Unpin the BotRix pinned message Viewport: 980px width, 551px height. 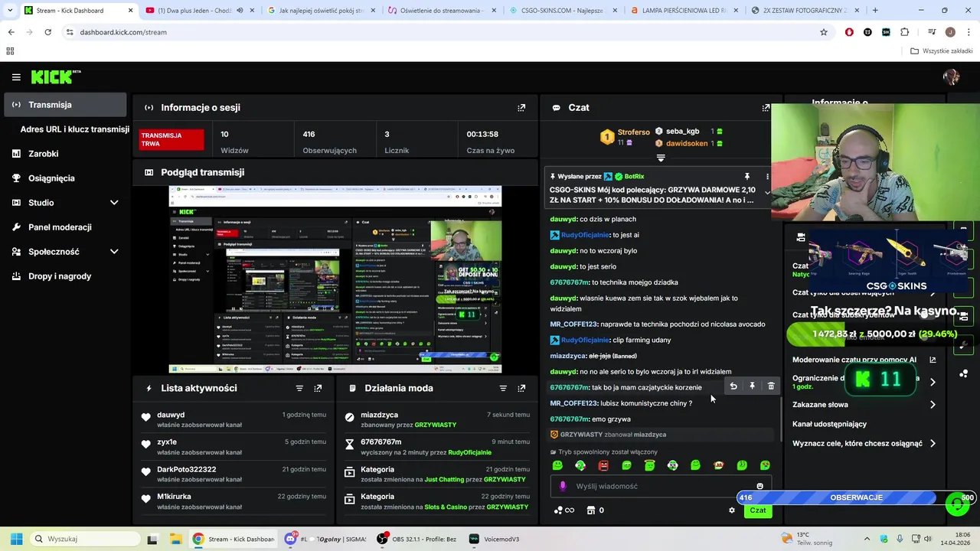[747, 177]
